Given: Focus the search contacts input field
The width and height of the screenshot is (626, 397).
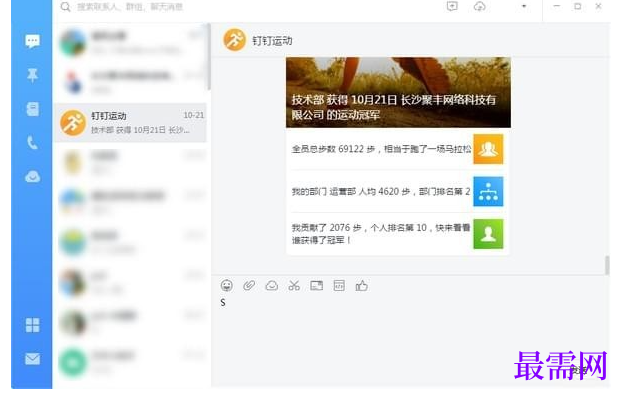Looking at the screenshot, I should click(x=130, y=7).
